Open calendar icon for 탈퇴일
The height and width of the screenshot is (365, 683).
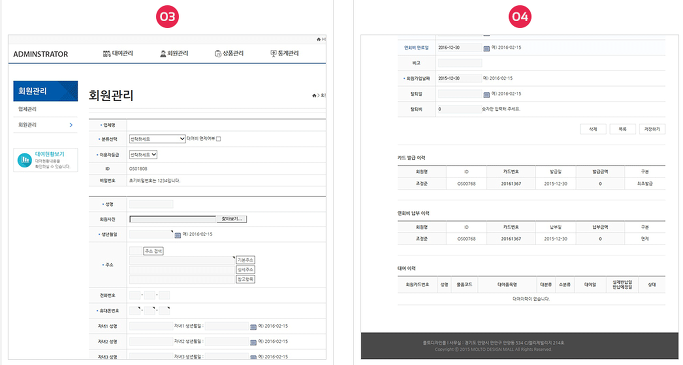point(487,95)
